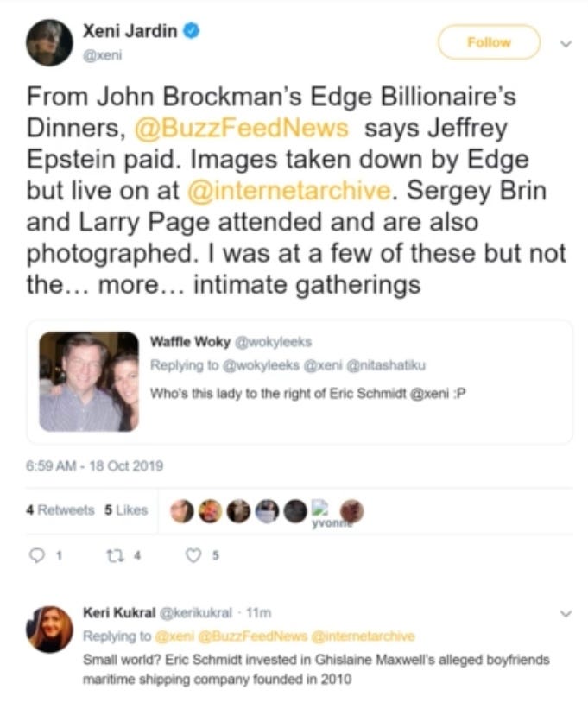The image size is (588, 715).
Task: Open Xeni Jardin's profile avatar
Action: point(49,42)
